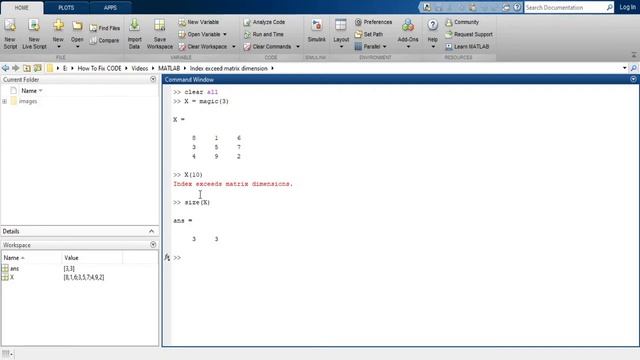Viewport: 640px width, 360px height.
Task: Select variable X in Workspace
Action: (x=12, y=277)
